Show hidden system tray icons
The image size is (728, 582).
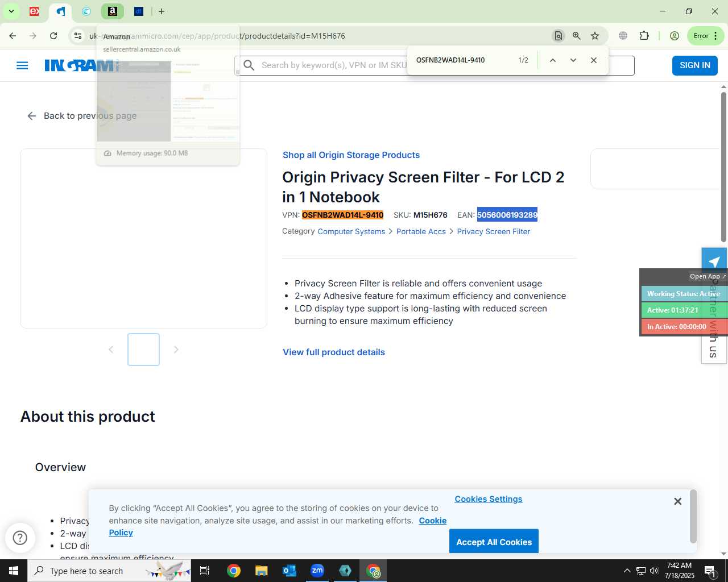[x=627, y=571]
